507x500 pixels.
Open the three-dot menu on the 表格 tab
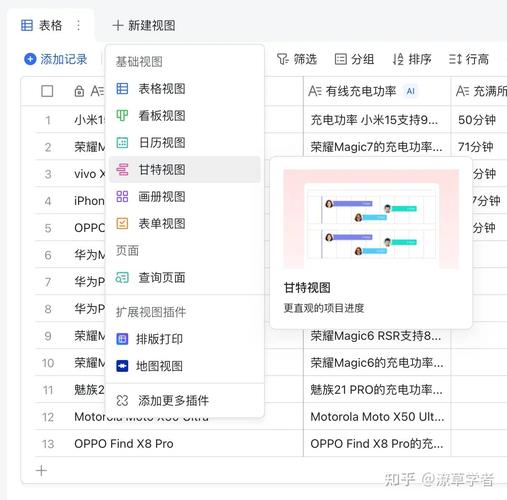click(x=78, y=25)
